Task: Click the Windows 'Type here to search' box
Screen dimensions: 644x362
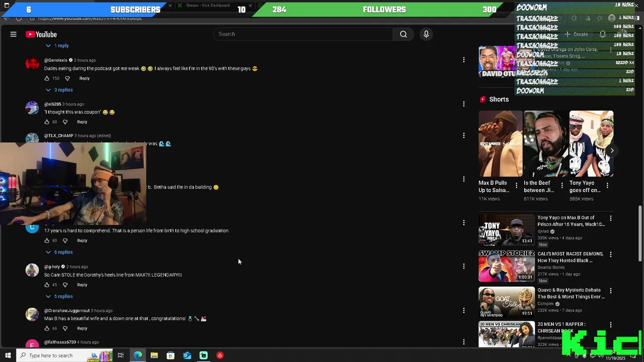Action: (x=51, y=355)
